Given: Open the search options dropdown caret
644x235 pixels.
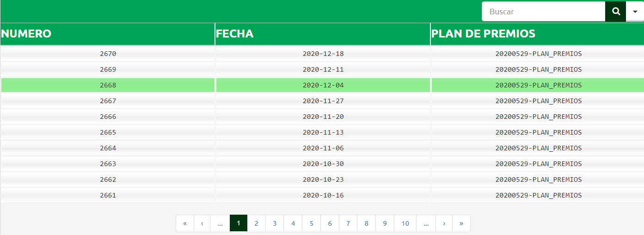Looking at the screenshot, I should [x=635, y=12].
